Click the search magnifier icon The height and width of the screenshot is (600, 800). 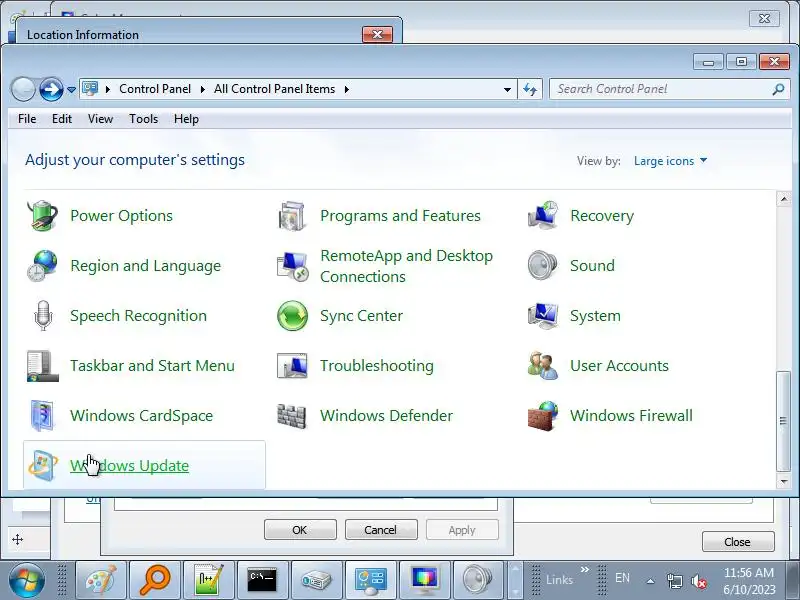[778, 89]
